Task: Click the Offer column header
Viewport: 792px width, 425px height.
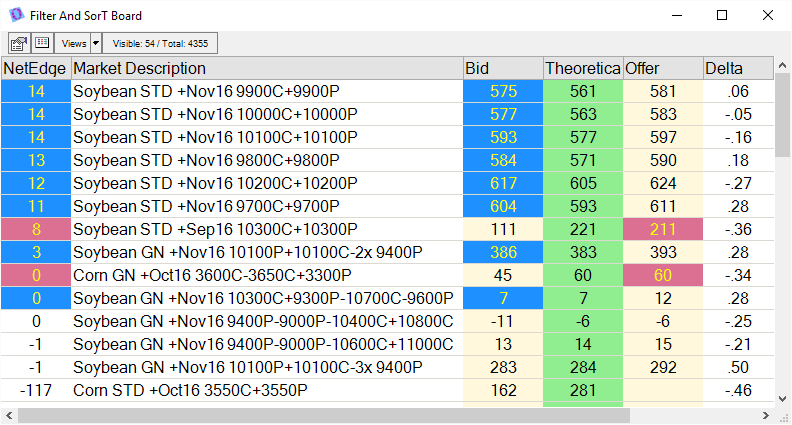Action: pos(662,68)
